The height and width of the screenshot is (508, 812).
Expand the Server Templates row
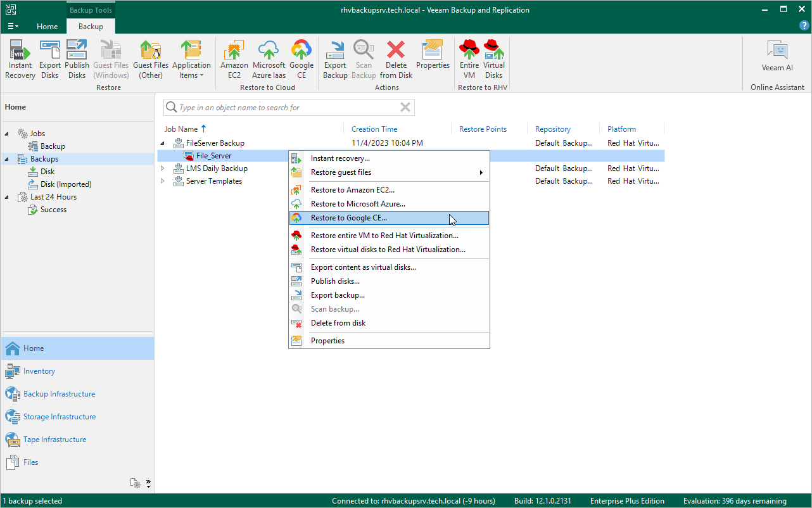(162, 181)
